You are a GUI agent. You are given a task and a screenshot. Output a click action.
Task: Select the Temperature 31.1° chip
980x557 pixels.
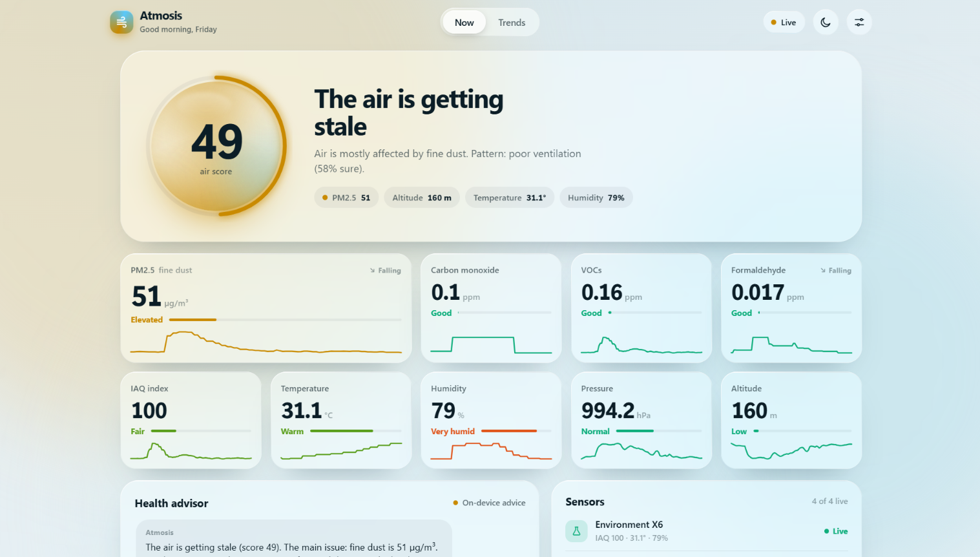510,198
